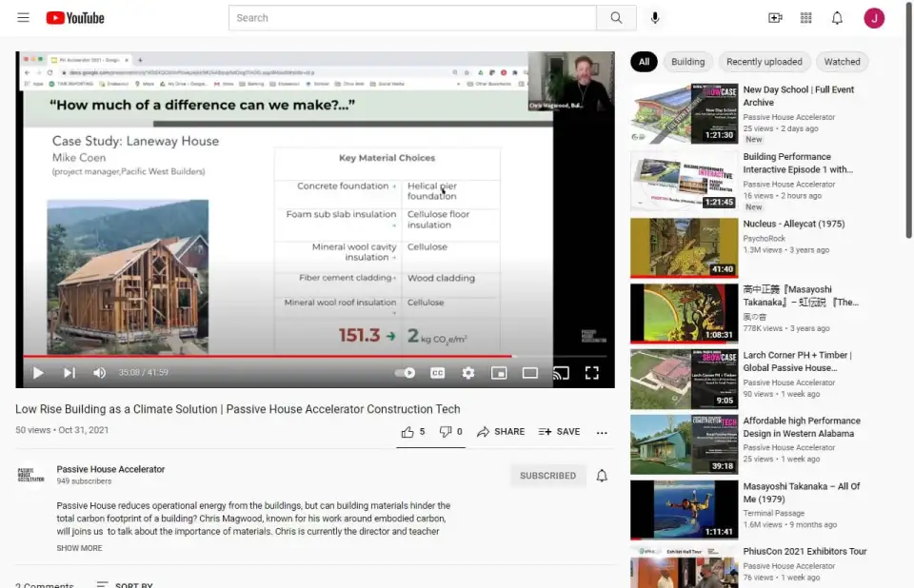Toggle closed captions CC button

pos(437,373)
